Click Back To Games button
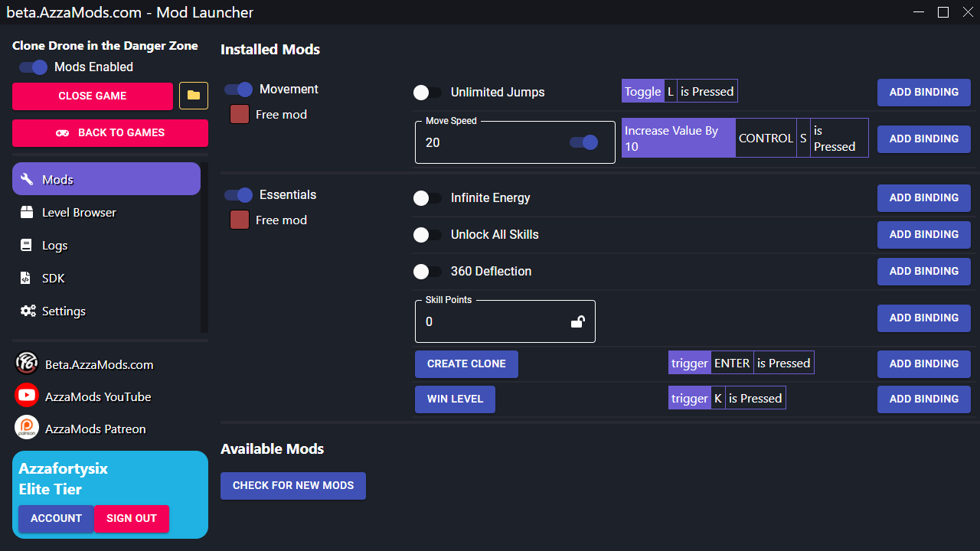980x551 pixels. coord(110,132)
